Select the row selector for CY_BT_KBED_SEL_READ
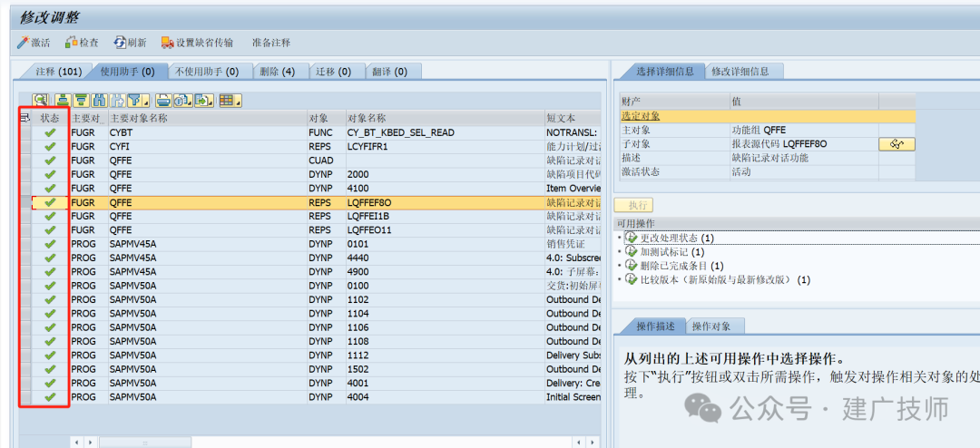 click(x=25, y=132)
